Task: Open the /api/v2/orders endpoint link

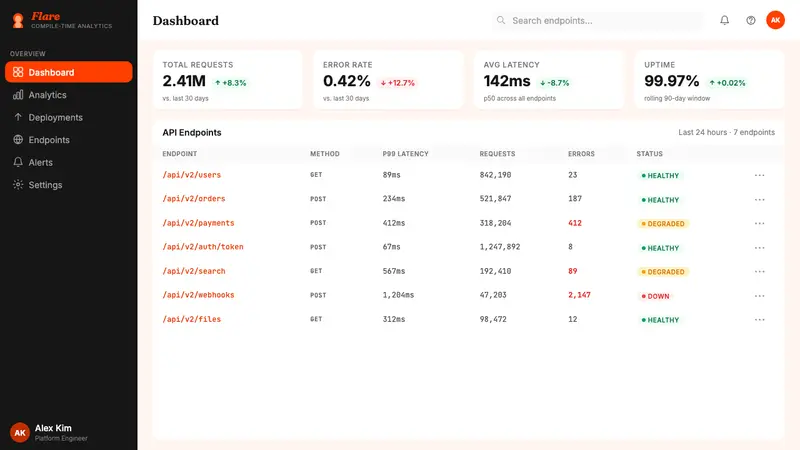Action: tap(194, 198)
